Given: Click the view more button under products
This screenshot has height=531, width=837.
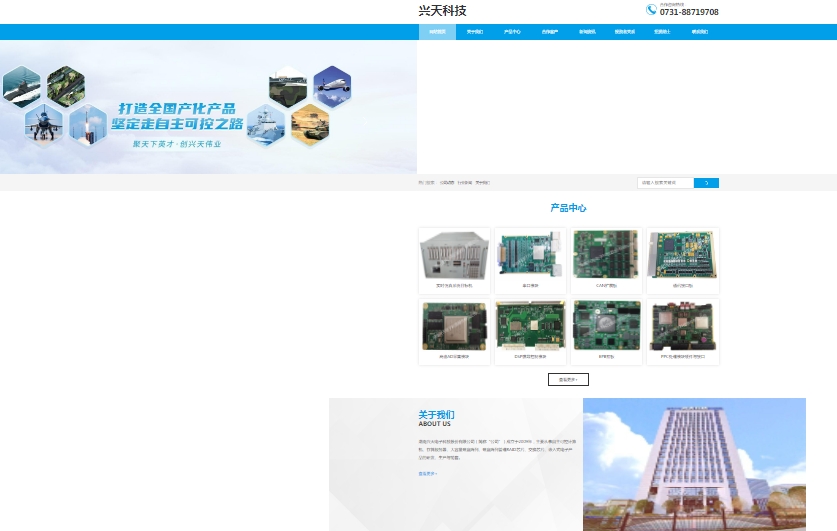Looking at the screenshot, I should 568,379.
